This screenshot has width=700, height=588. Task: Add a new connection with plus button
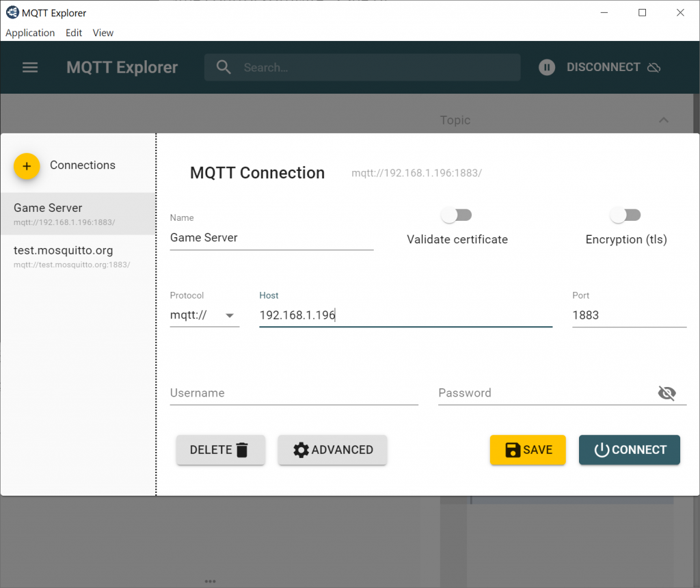(x=27, y=166)
